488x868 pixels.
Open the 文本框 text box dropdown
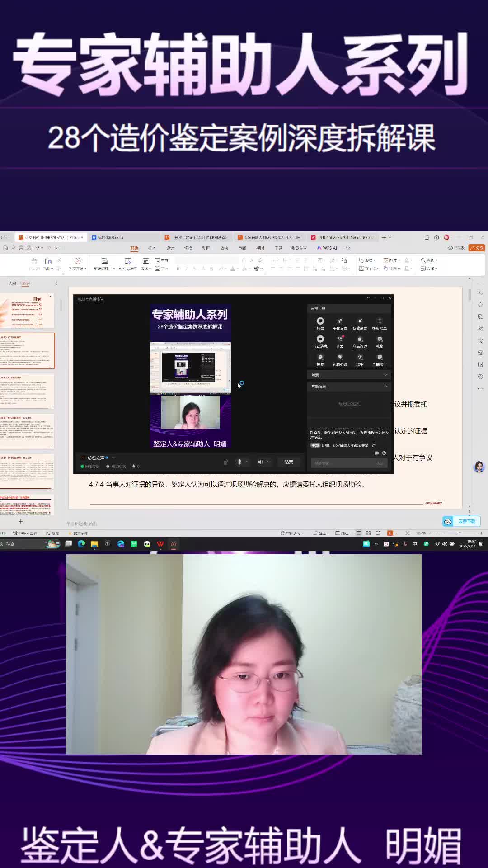(369, 269)
